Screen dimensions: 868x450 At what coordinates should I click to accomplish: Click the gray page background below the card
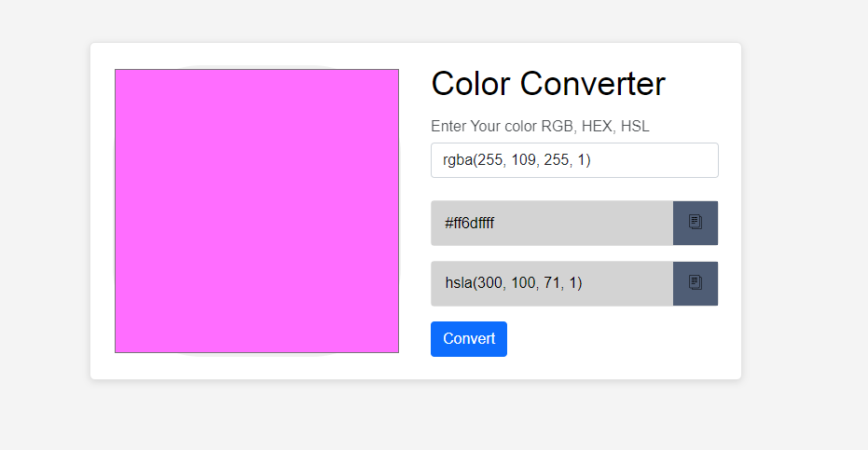click(x=415, y=416)
